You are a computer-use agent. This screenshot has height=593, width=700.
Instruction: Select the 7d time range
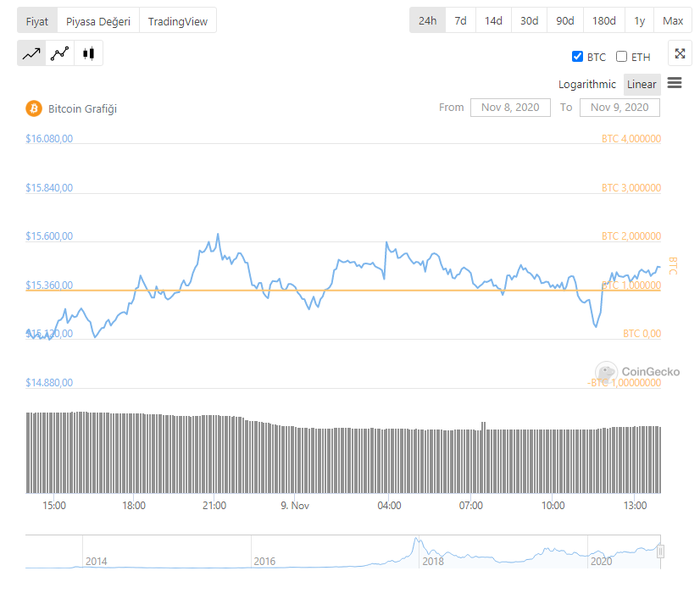460,20
